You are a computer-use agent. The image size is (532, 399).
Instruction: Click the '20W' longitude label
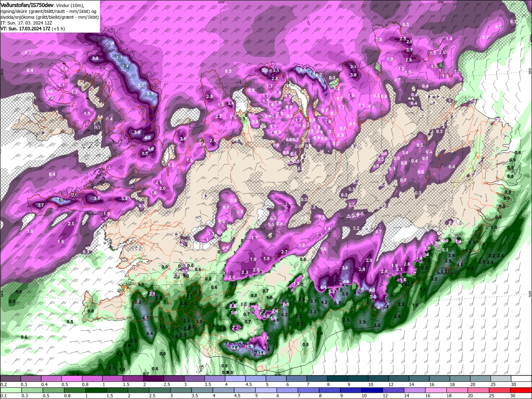point(221,2)
